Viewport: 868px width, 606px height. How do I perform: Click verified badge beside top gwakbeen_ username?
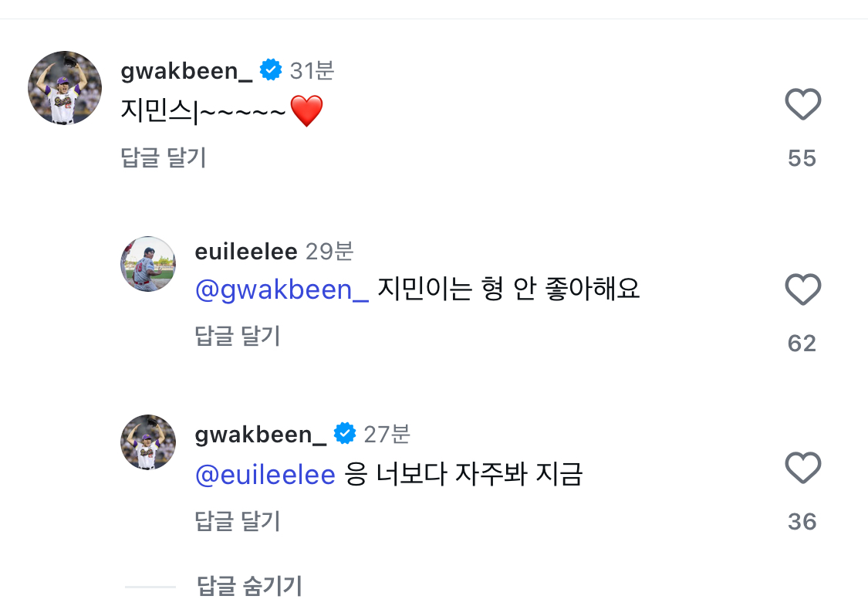(x=271, y=70)
